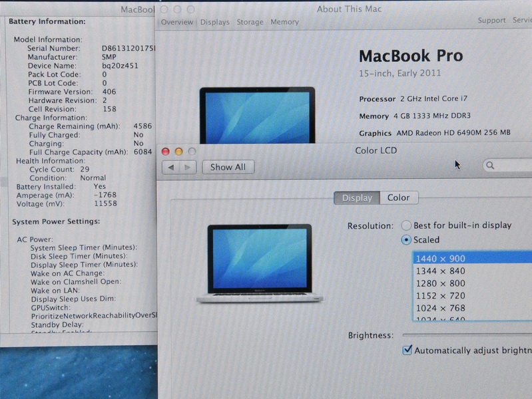Click the search magnifier icon in Color LCD
Image resolution: width=532 pixels, height=399 pixels.
(490, 166)
